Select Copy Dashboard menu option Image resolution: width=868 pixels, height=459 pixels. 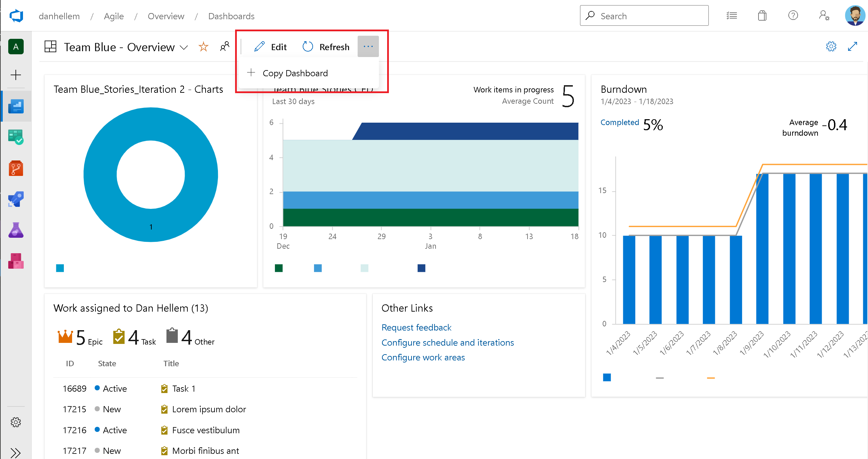click(x=295, y=73)
